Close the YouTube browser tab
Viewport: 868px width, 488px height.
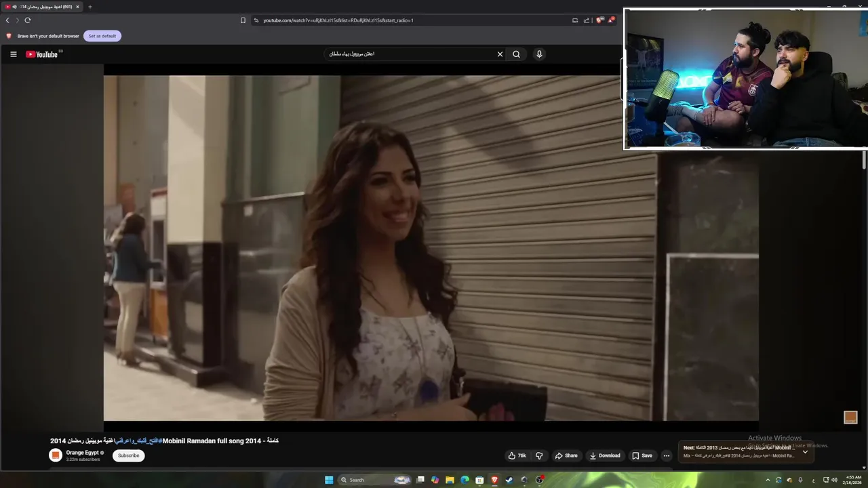[77, 7]
